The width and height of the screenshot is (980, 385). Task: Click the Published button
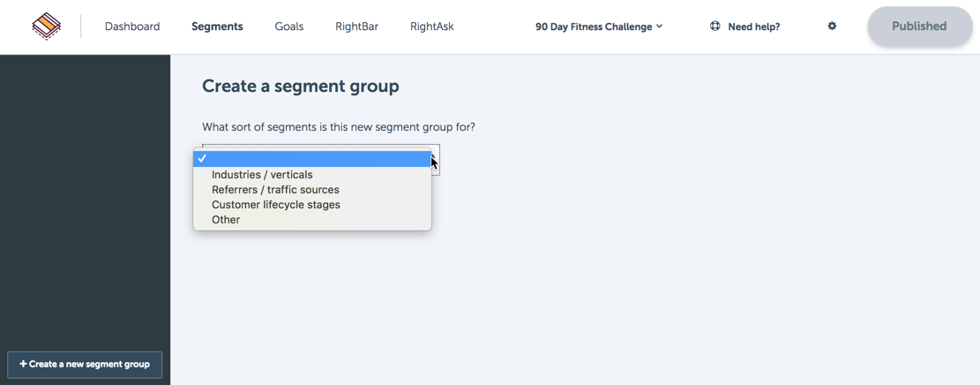coord(919,26)
